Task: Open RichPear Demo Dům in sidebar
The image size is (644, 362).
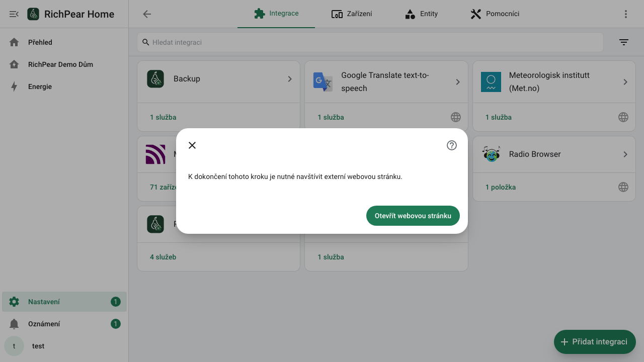Action: [x=64, y=64]
